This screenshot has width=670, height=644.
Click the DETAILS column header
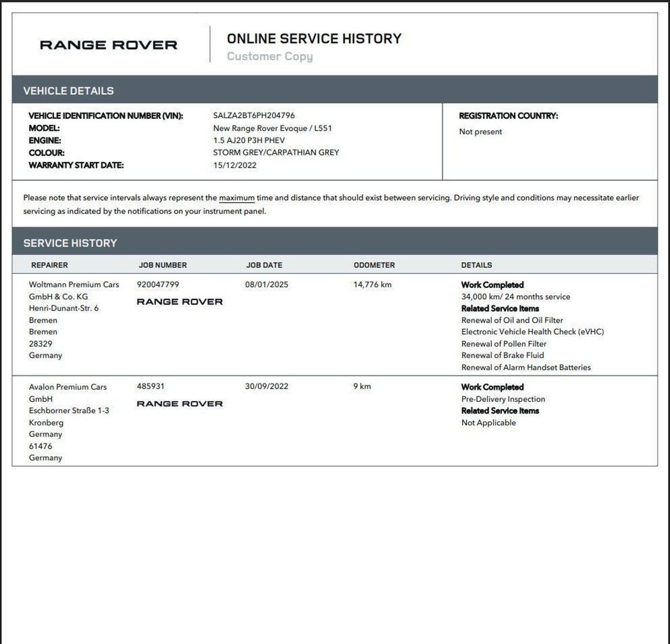tap(476, 265)
